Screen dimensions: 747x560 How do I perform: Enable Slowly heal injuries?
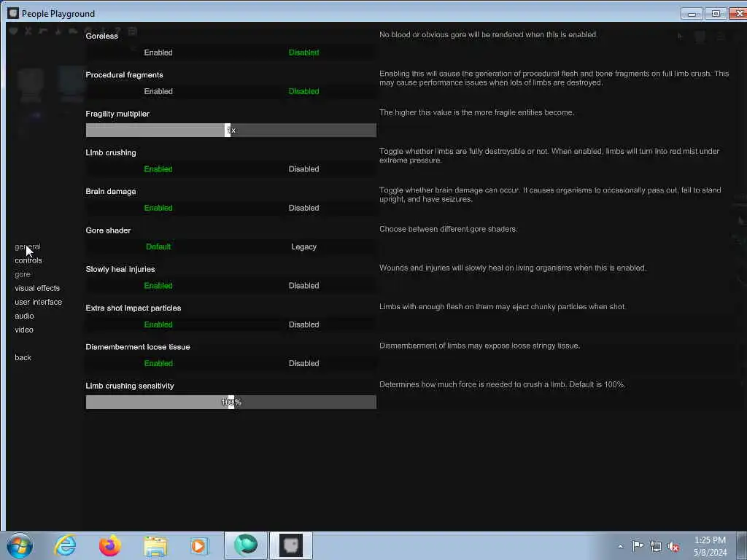(x=158, y=286)
